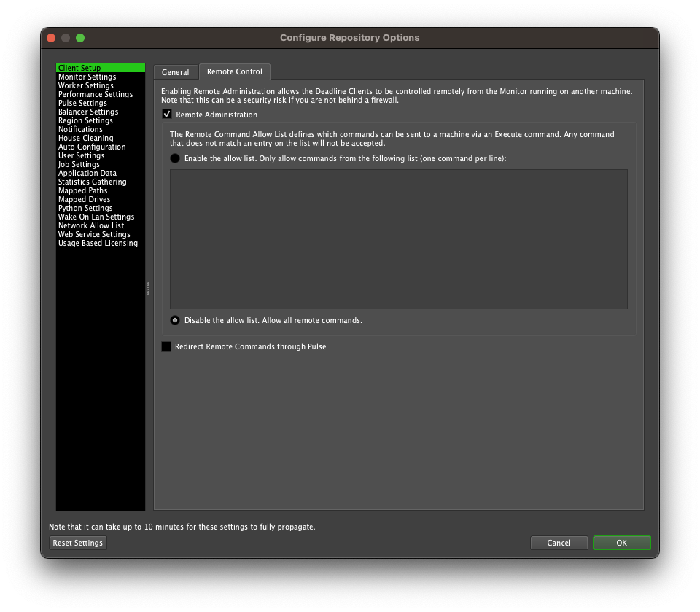
Task: Select Pulse Settings in the left panel
Action: [82, 103]
